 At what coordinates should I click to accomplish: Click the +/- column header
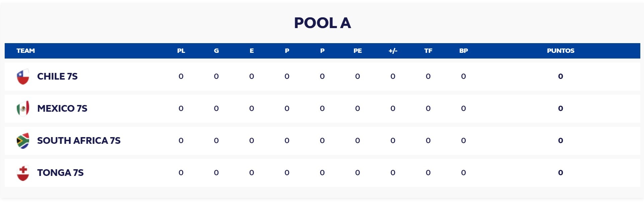click(x=393, y=51)
